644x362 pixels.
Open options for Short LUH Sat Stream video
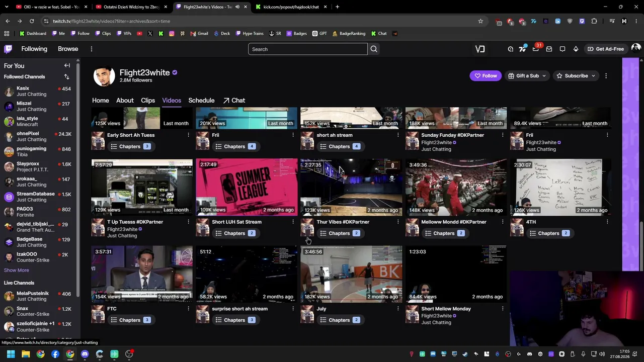(293, 222)
